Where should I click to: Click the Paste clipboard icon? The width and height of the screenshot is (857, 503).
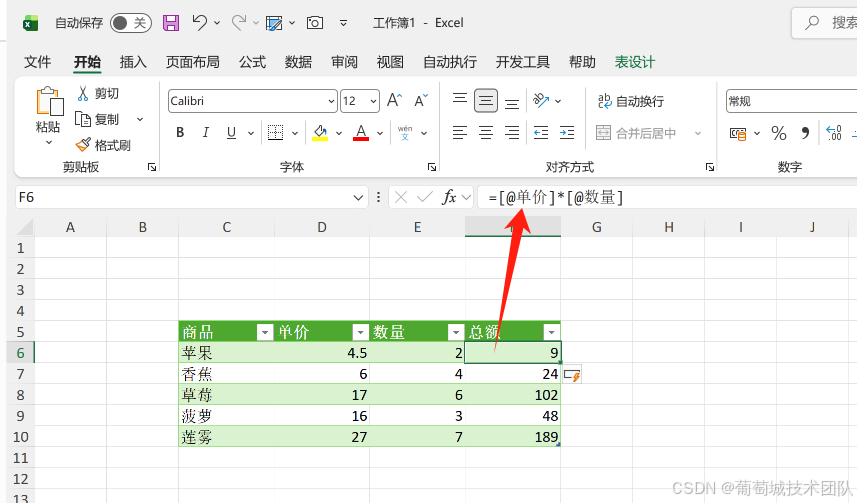click(48, 102)
